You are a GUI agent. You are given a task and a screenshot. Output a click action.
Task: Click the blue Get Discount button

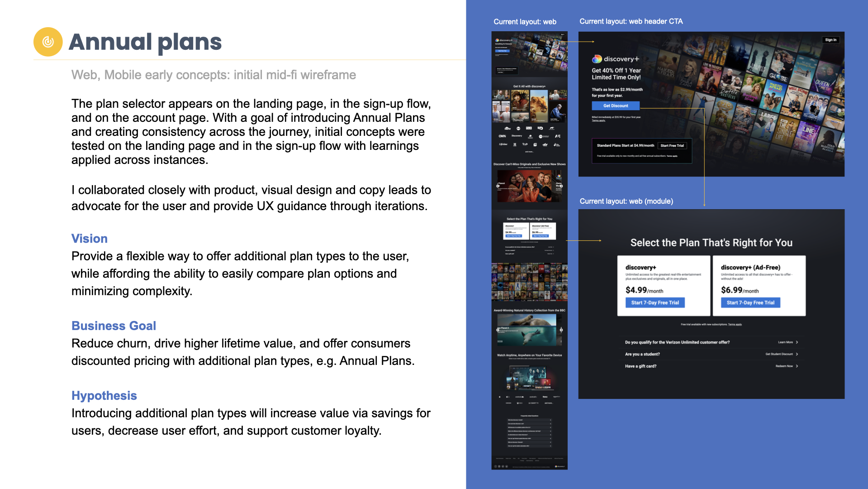(x=616, y=105)
